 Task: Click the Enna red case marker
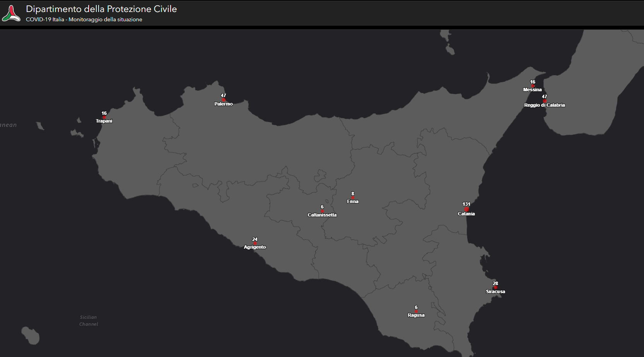[x=352, y=197]
